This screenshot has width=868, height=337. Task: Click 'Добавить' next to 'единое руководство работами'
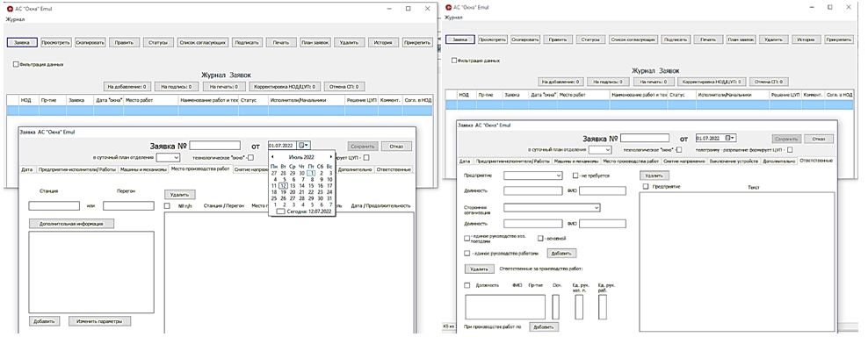pos(562,253)
